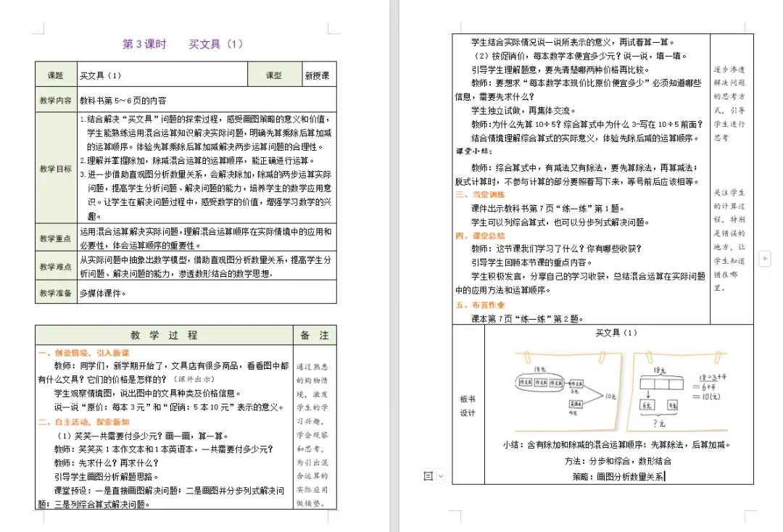Screen dimensions: 783x532
Task: Click the left blackboard diagram showing 18元 and 10元
Action: pos(568,390)
